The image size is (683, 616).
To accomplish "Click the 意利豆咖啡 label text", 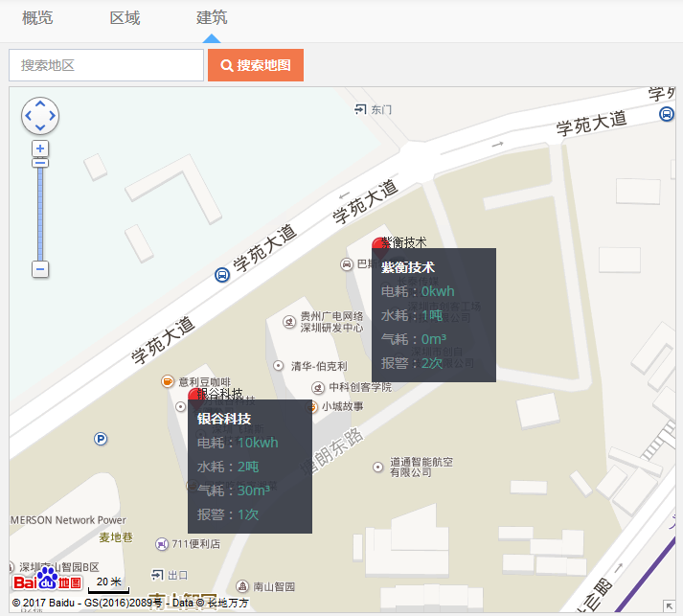I will (x=204, y=382).
